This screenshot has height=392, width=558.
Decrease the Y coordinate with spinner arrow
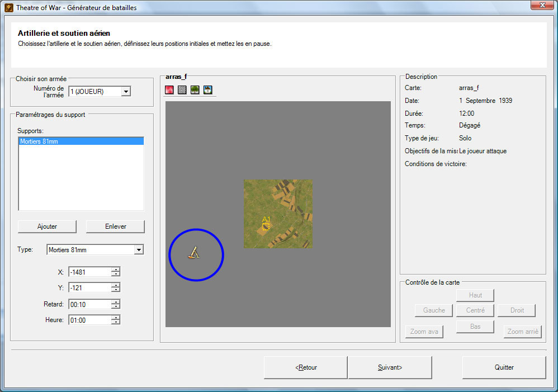pyautogui.click(x=116, y=290)
